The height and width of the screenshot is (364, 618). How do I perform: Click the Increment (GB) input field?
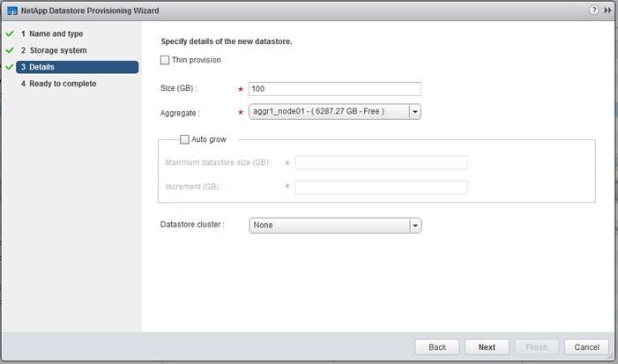click(x=381, y=187)
